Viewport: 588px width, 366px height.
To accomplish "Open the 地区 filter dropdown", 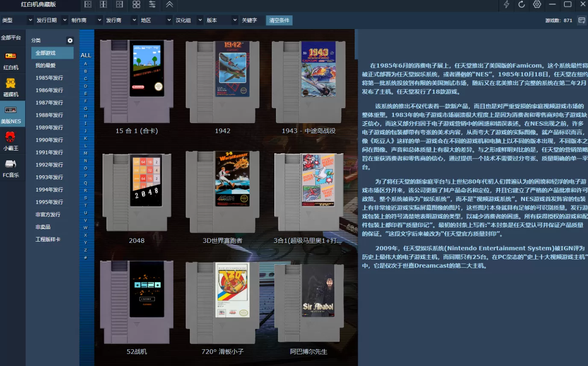I will pyautogui.click(x=155, y=20).
